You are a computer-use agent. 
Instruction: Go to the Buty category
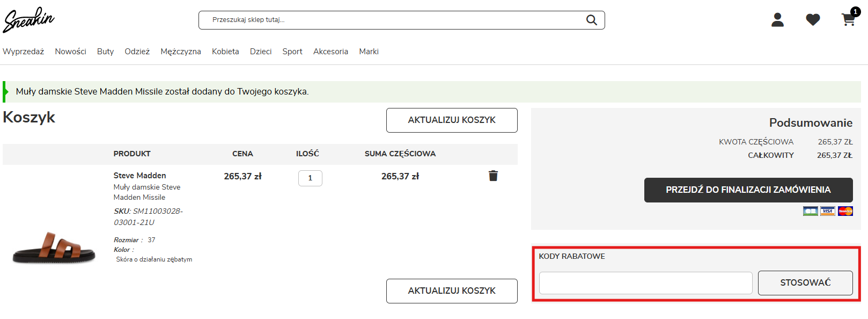point(105,52)
